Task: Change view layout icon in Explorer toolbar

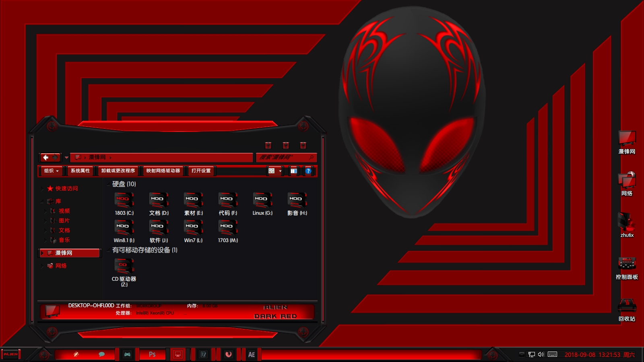Action: tap(272, 171)
